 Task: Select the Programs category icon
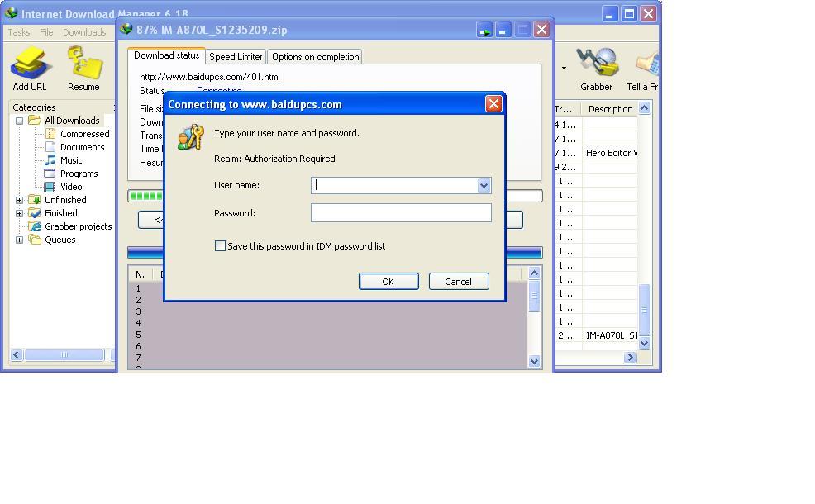click(50, 174)
